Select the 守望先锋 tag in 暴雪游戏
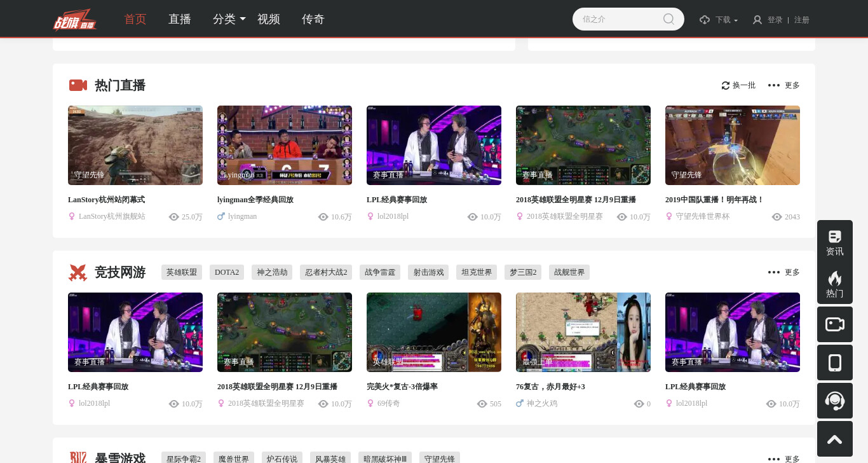 pos(440,458)
